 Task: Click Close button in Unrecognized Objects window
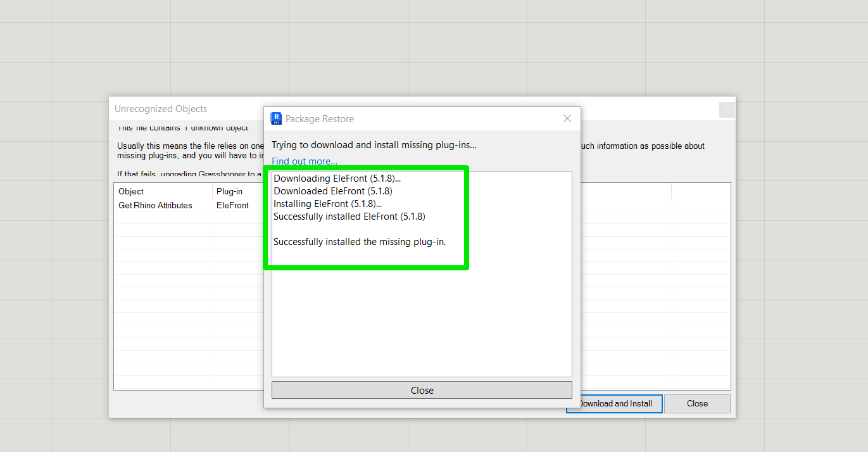click(697, 403)
